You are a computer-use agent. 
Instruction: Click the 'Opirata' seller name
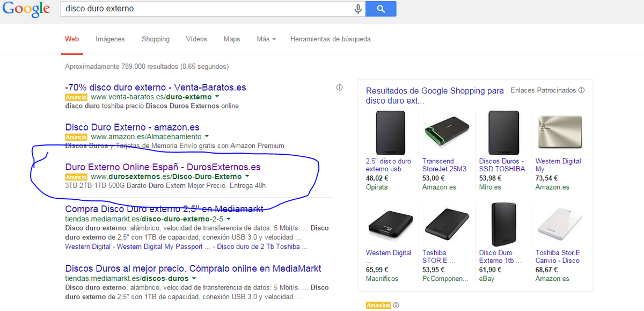point(377,187)
